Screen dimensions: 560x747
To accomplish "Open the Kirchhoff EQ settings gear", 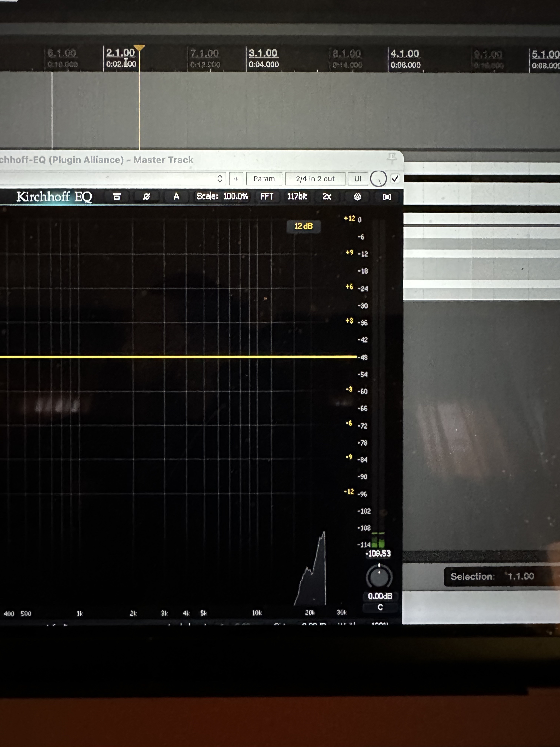I will coord(357,197).
